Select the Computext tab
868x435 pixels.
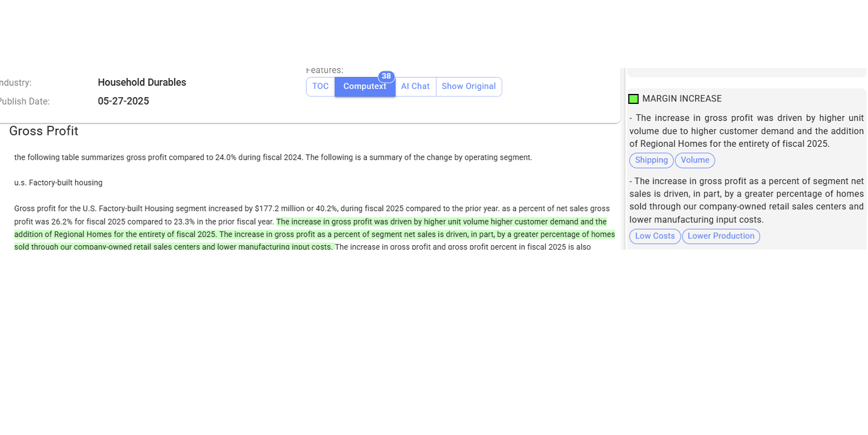pos(365,87)
